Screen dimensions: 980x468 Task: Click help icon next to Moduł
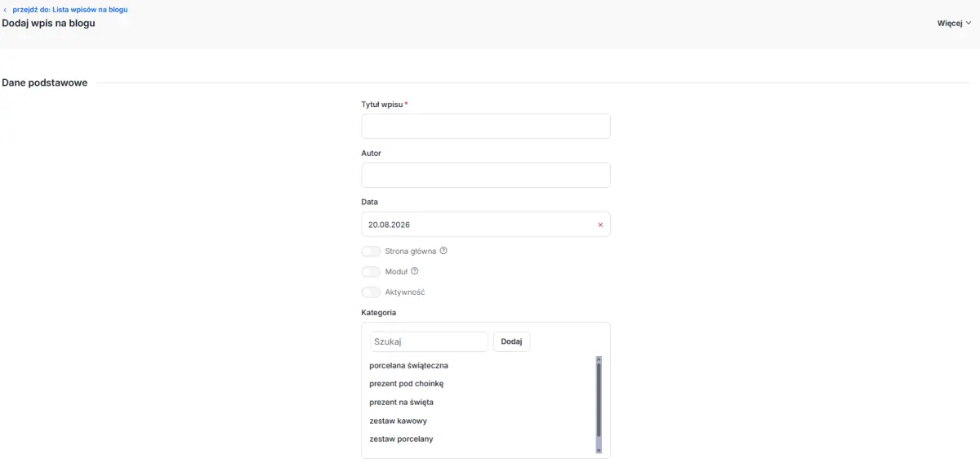pos(415,271)
